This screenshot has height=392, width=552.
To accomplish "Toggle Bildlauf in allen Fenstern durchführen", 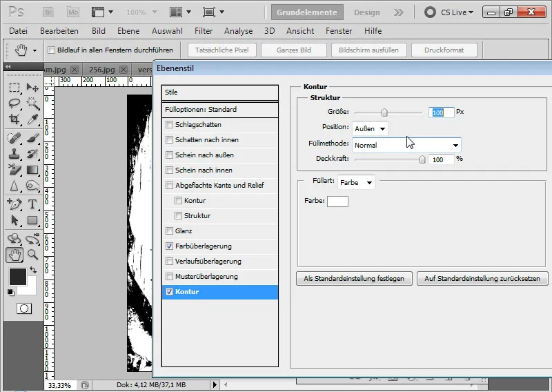I will 51,50.
